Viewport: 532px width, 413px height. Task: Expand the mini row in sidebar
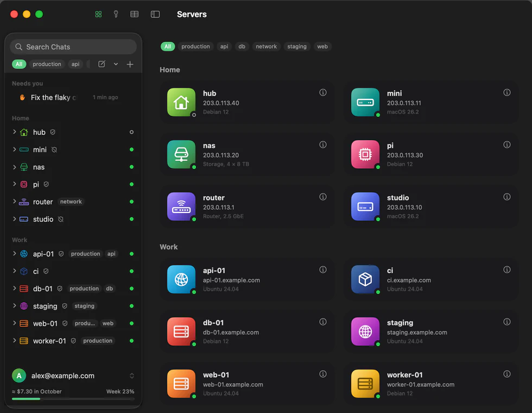14,149
